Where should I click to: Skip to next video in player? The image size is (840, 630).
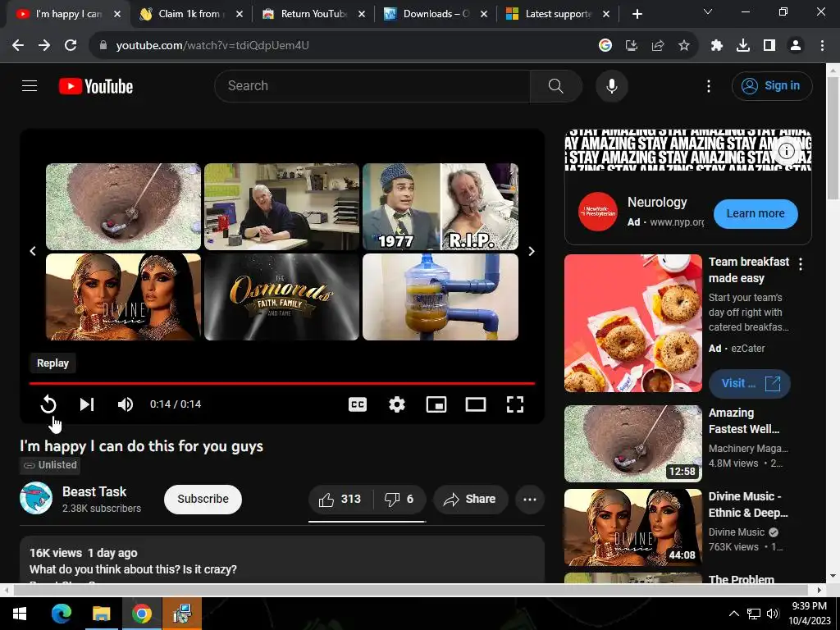coord(87,404)
